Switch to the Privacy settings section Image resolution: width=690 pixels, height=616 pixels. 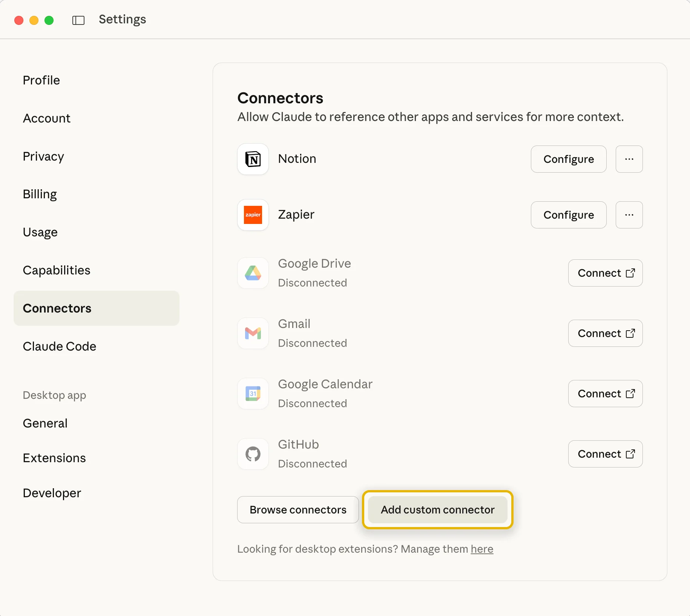click(x=43, y=156)
